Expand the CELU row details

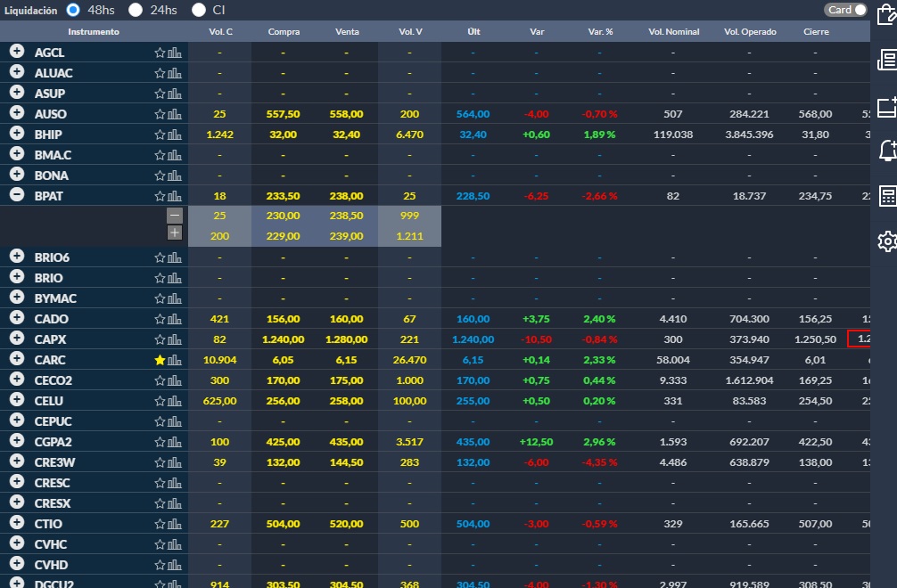coord(16,400)
